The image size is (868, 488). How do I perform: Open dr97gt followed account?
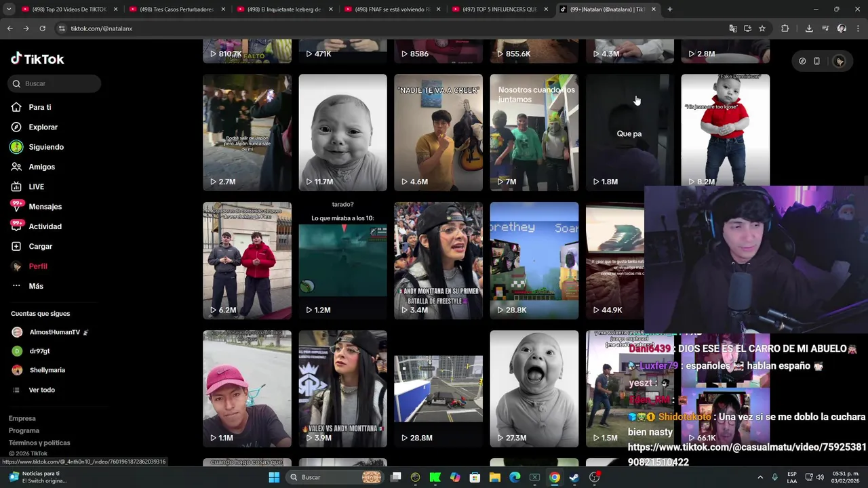(39, 351)
